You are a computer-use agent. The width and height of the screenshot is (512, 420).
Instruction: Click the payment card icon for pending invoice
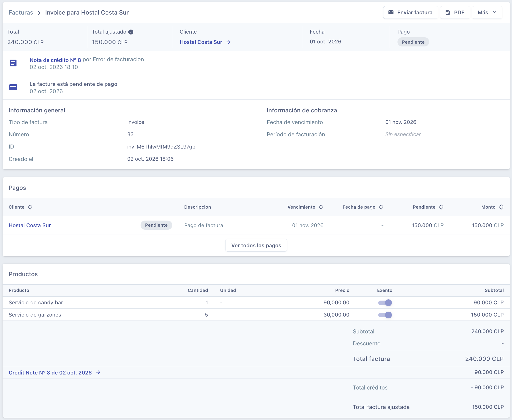click(x=13, y=87)
